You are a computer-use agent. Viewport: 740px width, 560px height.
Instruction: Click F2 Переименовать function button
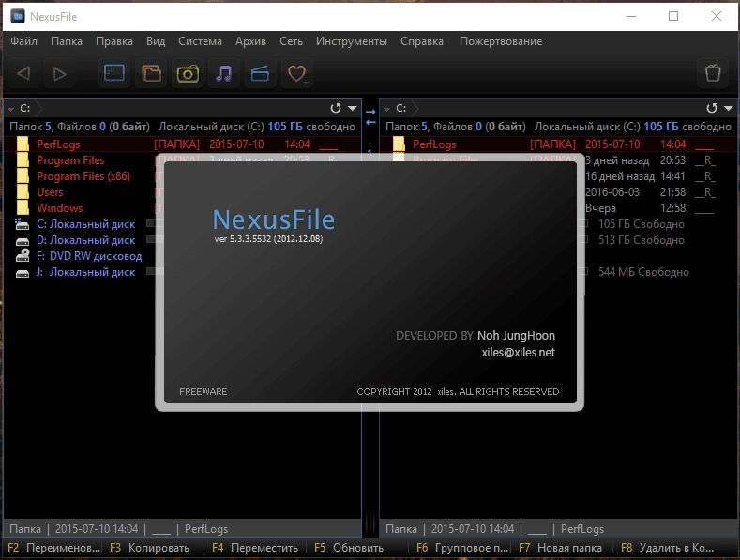click(x=53, y=548)
